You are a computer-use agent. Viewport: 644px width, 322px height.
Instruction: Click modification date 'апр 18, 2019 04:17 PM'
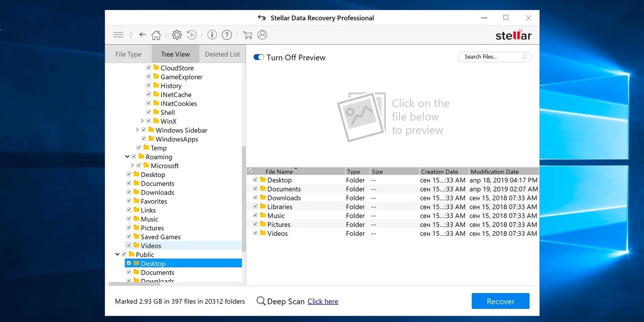[x=504, y=180]
